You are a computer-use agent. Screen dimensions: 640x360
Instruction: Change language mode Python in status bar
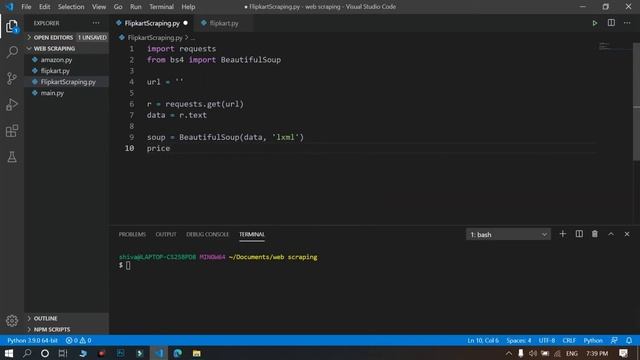[593, 340]
